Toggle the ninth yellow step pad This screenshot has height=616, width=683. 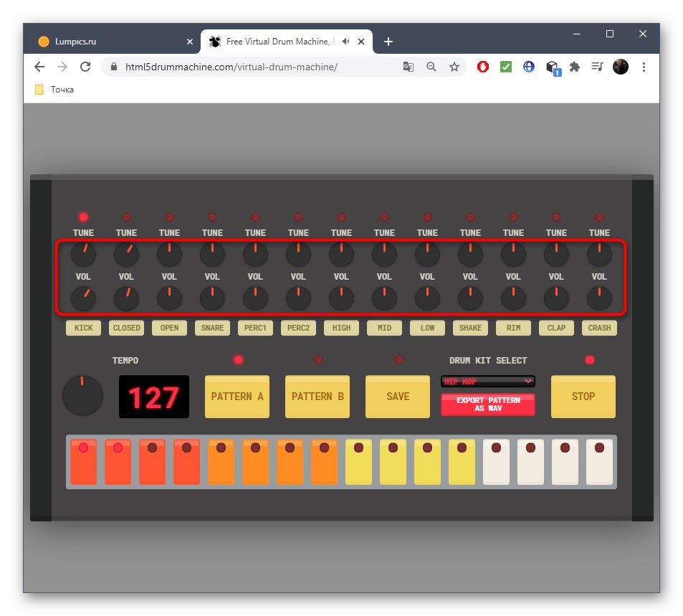(358, 462)
